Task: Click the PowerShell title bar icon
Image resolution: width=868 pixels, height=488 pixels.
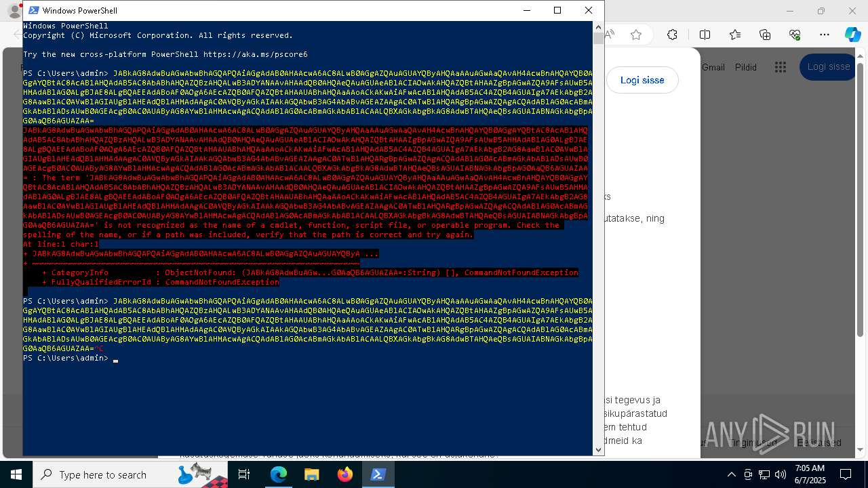Action: [33, 10]
